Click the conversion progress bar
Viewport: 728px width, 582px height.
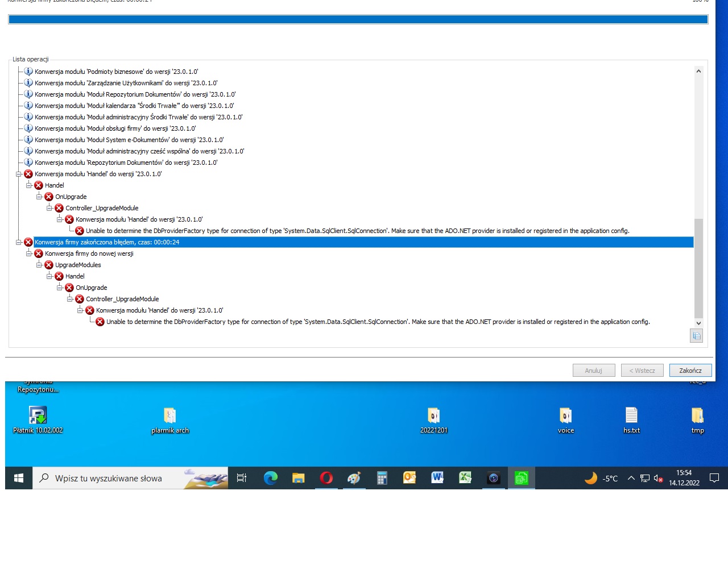pyautogui.click(x=358, y=19)
